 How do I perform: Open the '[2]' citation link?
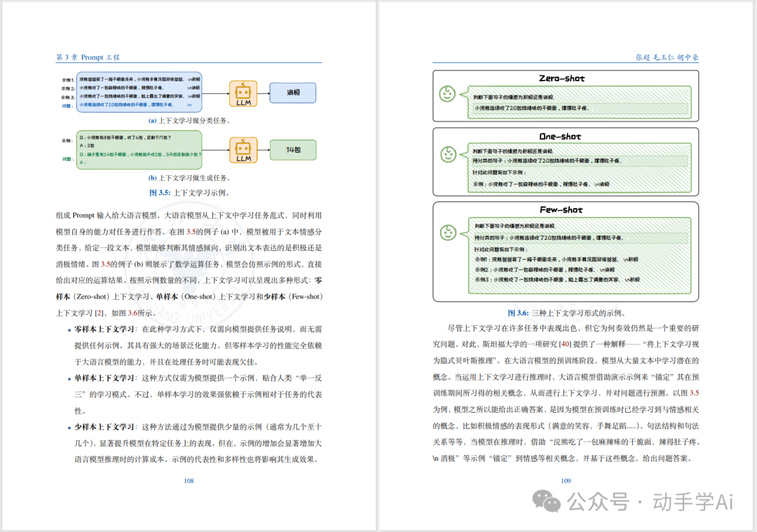[x=99, y=313]
